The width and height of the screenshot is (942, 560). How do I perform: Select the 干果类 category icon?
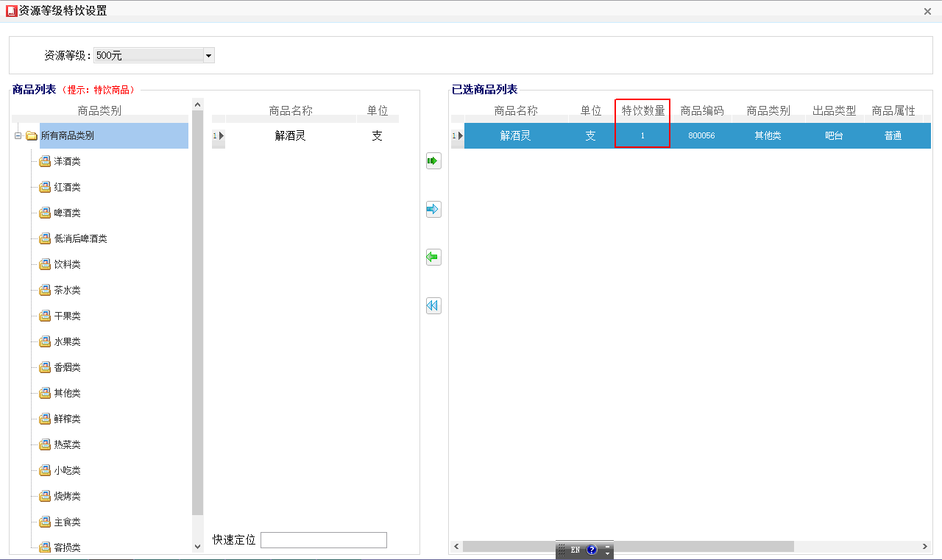point(45,316)
